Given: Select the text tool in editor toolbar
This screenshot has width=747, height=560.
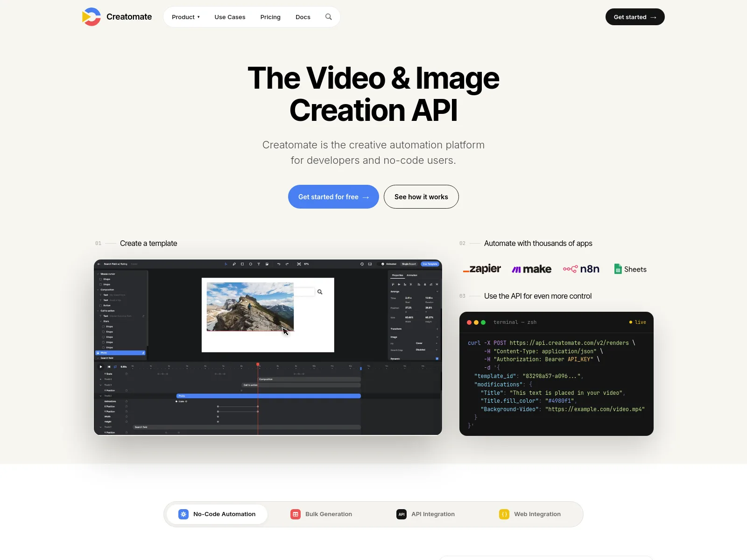Looking at the screenshot, I should 259,264.
